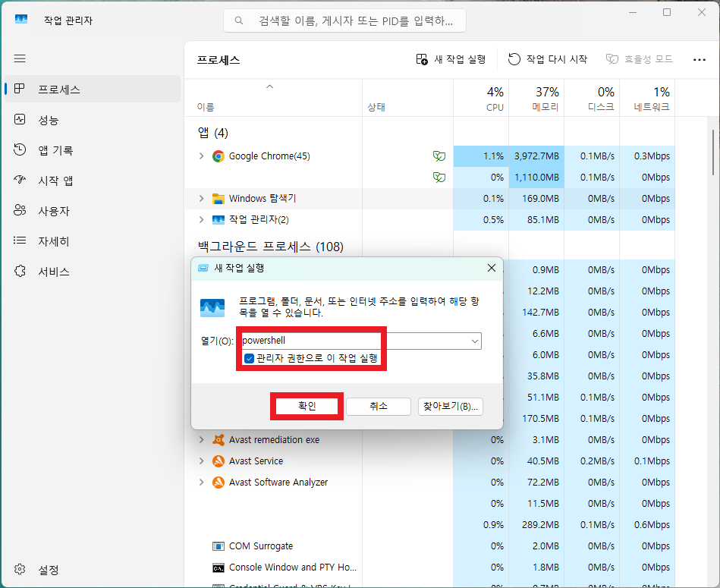Sort by Memory (메모리) column header

click(x=536, y=98)
